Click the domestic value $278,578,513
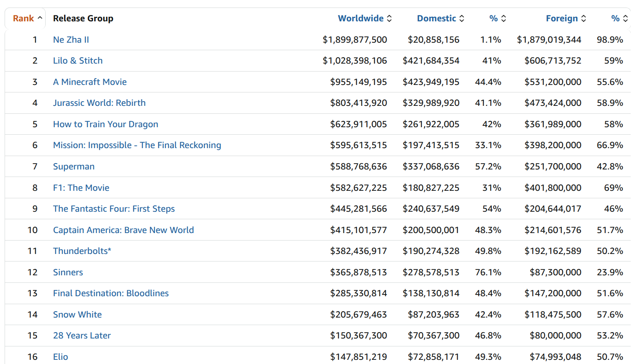This screenshot has height=364, width=637. click(431, 272)
